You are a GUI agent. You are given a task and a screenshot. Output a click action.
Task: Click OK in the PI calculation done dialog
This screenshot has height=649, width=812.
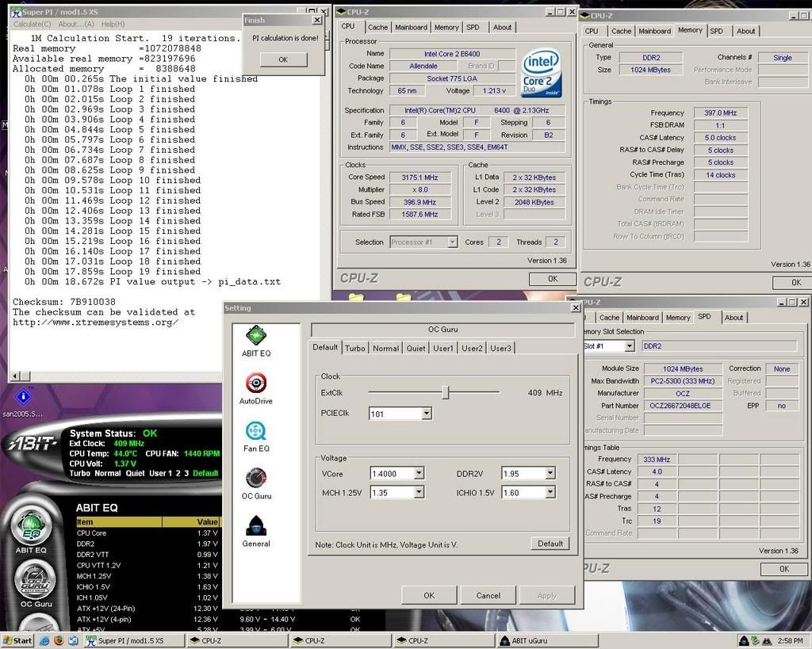tap(283, 59)
